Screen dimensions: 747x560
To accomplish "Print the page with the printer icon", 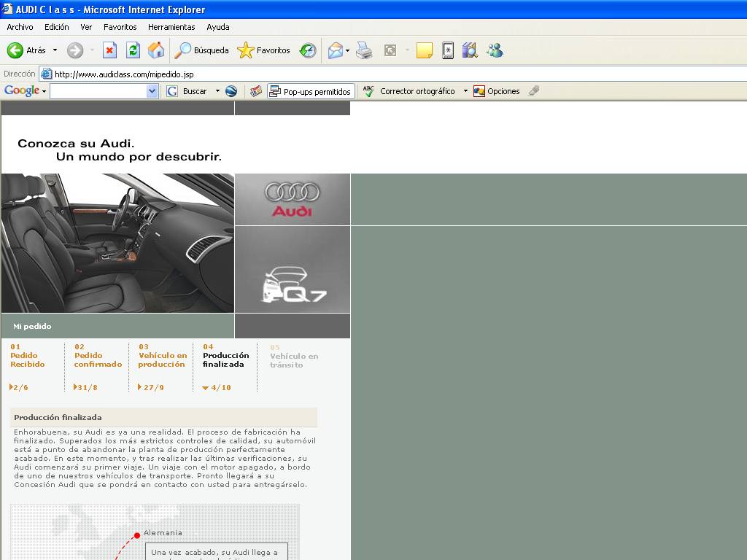I will tap(364, 50).
